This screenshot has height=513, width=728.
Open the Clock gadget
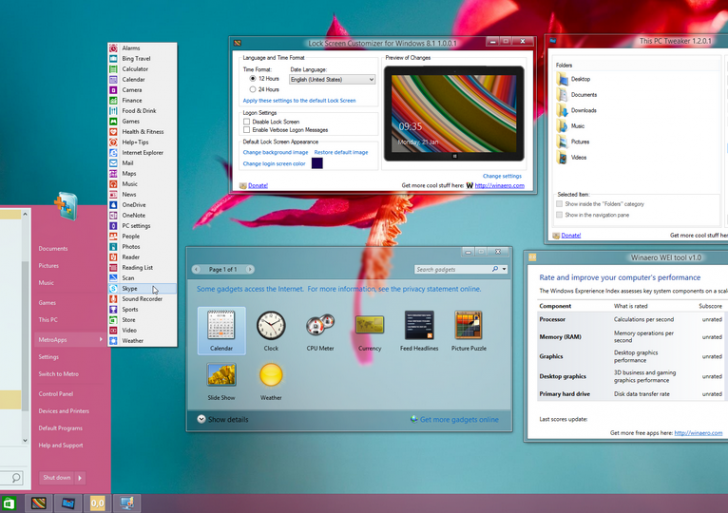point(270,326)
